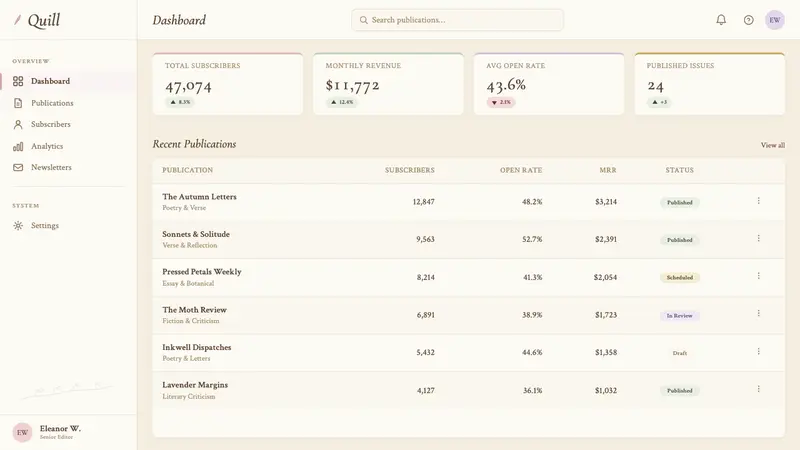The height and width of the screenshot is (450, 800).
Task: Click subscriber count 12,847
Action: click(x=423, y=202)
